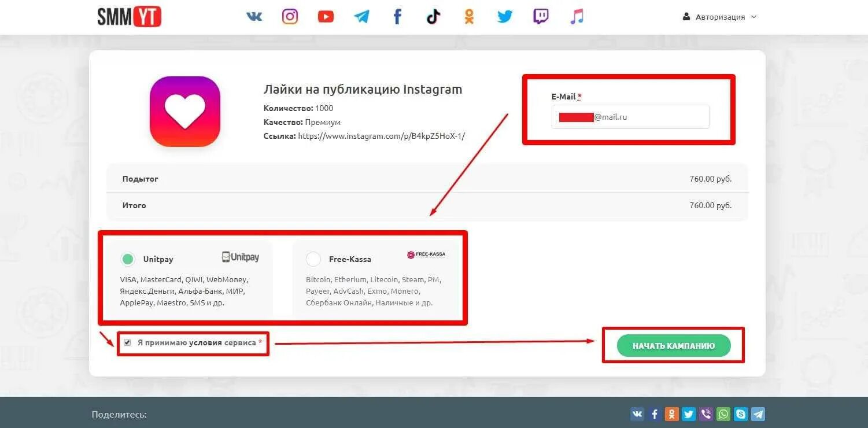Go to SMMYT logo home page
This screenshot has width=868, height=428.
pos(129,17)
